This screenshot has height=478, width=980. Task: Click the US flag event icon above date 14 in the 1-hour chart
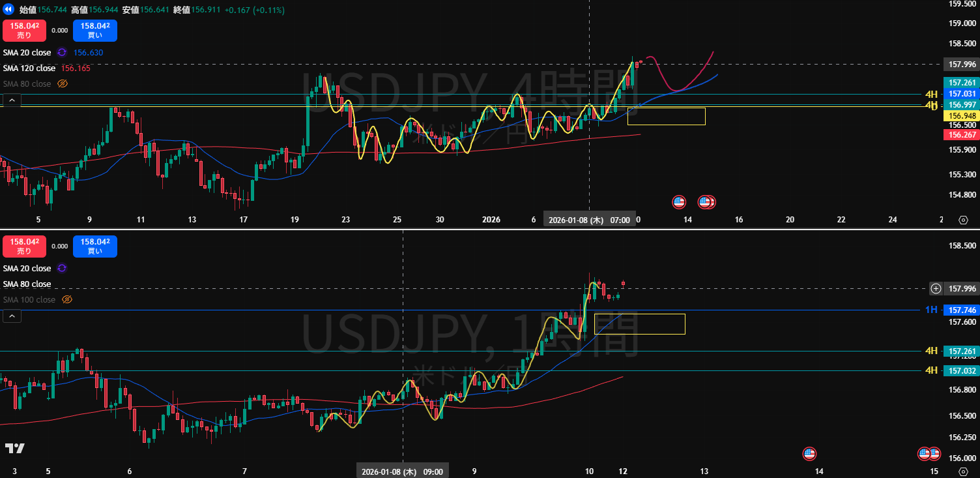coord(809,453)
